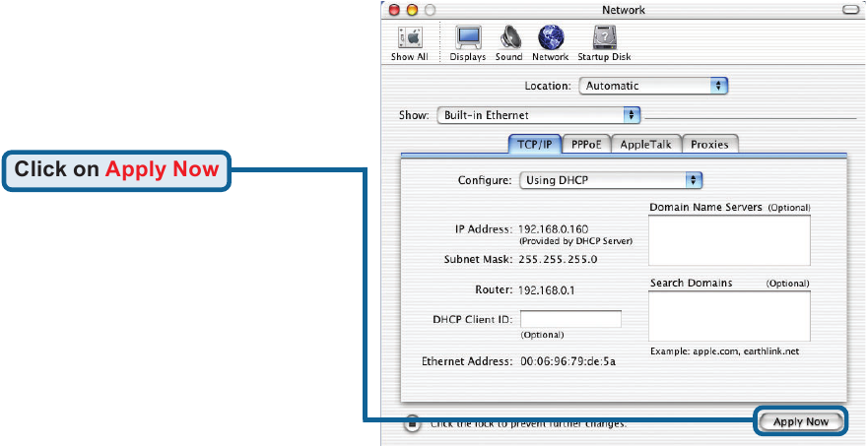Focus the Search Domains text area
The width and height of the screenshot is (868, 446).
pos(729,316)
